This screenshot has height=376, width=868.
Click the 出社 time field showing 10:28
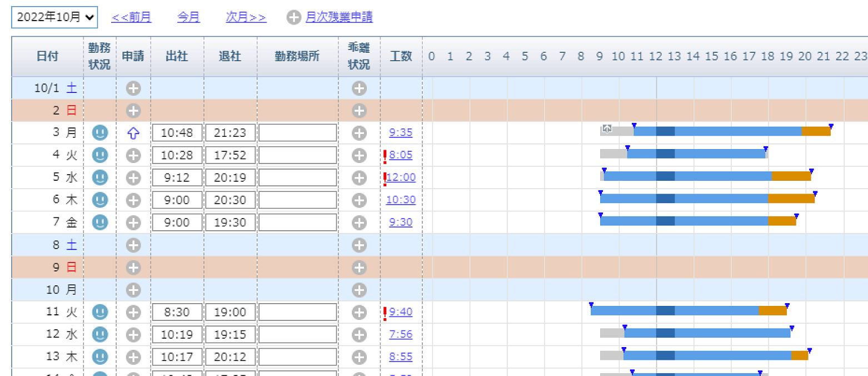coord(177,155)
